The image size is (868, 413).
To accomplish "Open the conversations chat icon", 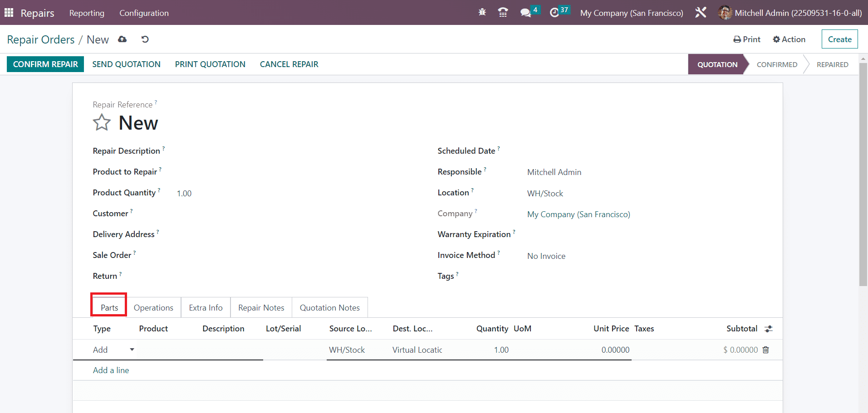I will click(526, 13).
